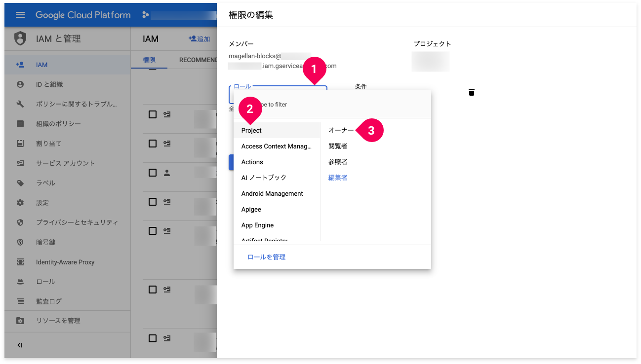
Task: Click the 暗号鍵 shield key icon
Action: 20,242
